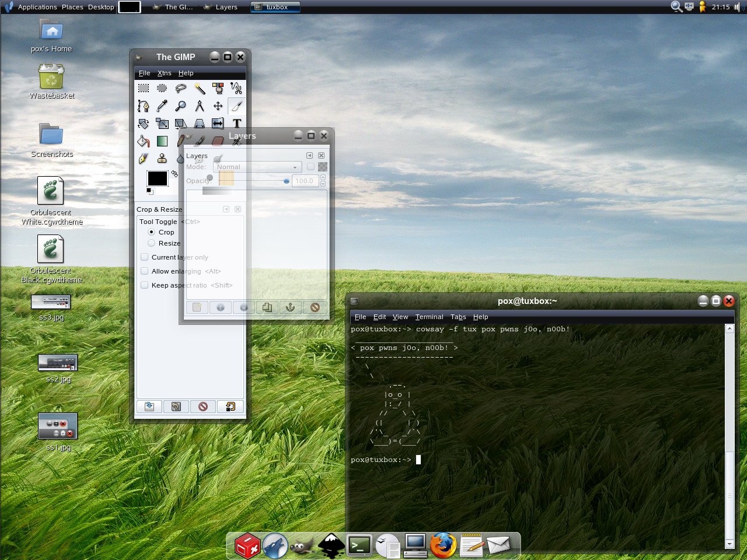The image size is (747, 560).
Task: Click the black foreground color swatch
Action: (157, 178)
